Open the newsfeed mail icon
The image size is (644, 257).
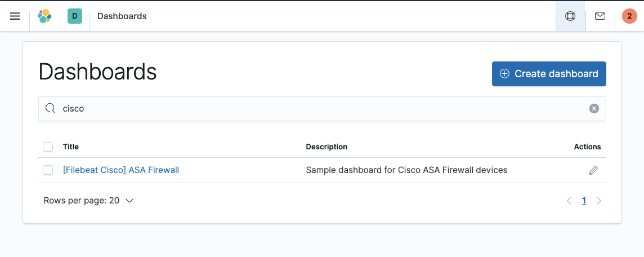[600, 16]
